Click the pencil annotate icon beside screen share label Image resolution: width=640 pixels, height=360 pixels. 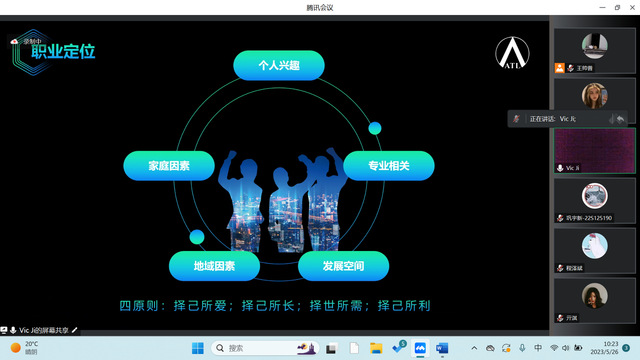74,330
